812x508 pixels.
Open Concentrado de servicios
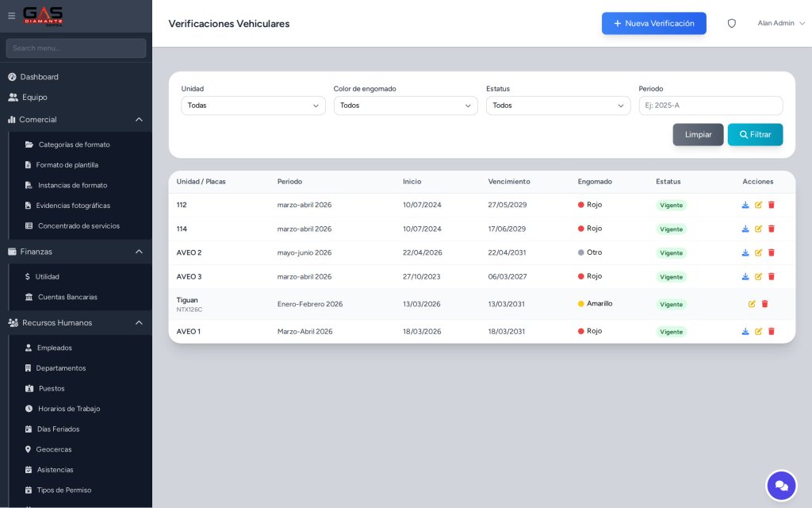[x=80, y=225]
